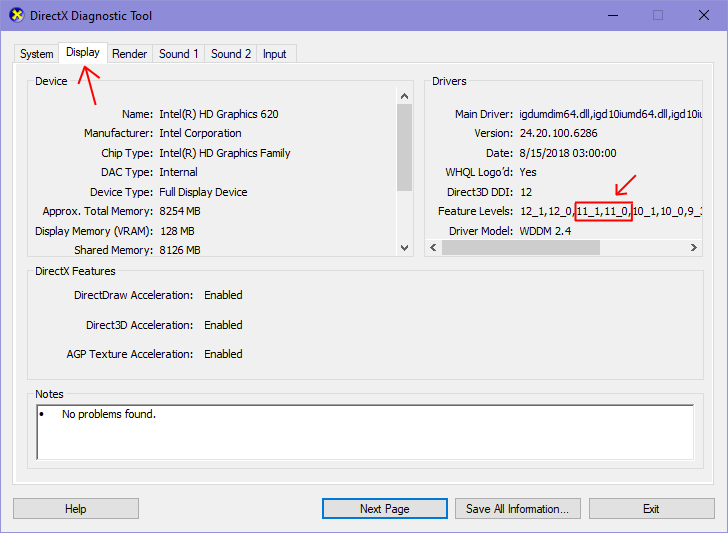This screenshot has width=728, height=533.
Task: Click the Feature Levels value list
Action: 611,211
